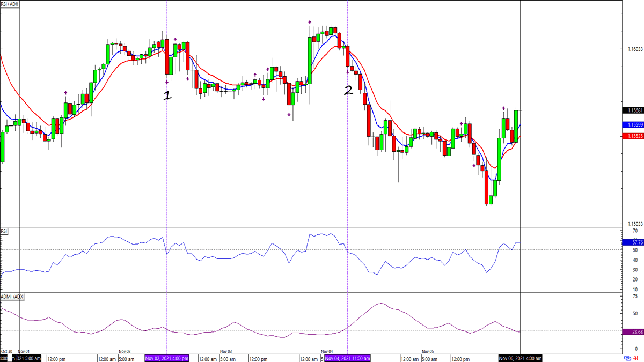Click the blue 1.15599 moving average value
The width and height of the screenshot is (644, 362).
pos(632,124)
